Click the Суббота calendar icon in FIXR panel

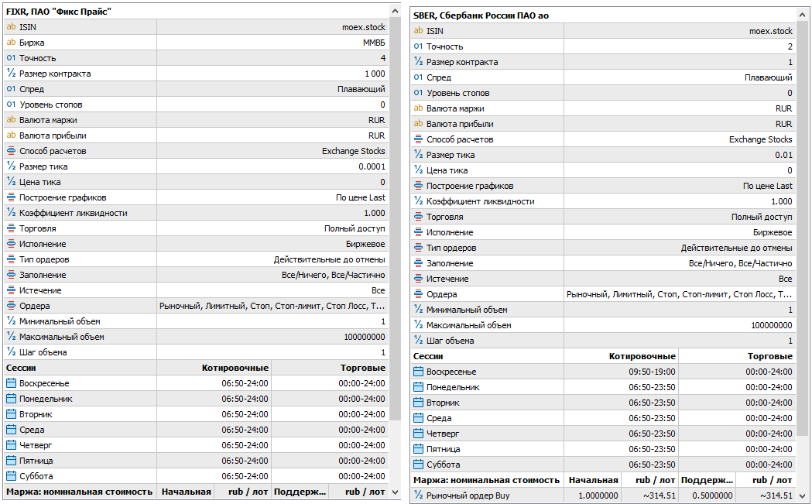[x=11, y=476]
